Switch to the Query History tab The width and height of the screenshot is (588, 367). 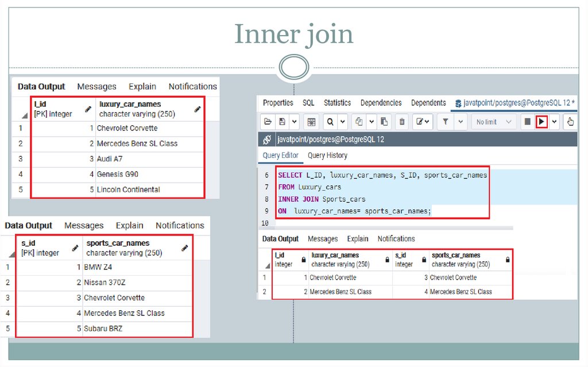point(328,155)
